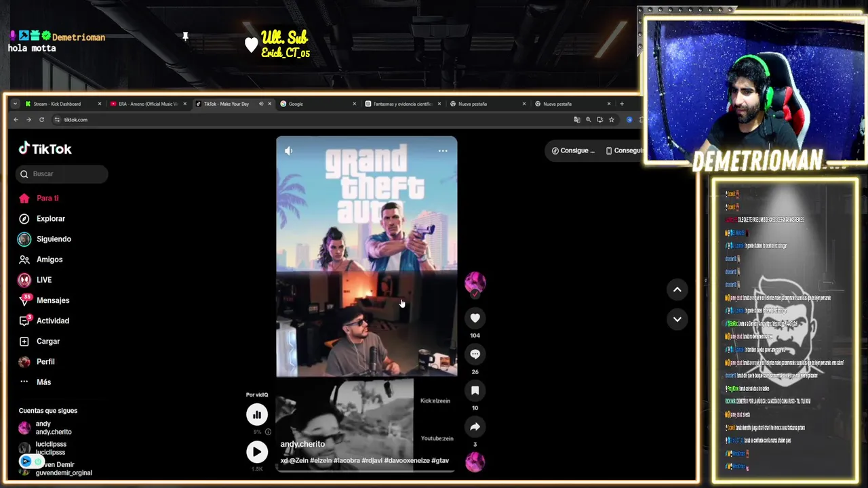The image size is (868, 488).
Task: Go back with browser back arrow
Action: point(16,119)
